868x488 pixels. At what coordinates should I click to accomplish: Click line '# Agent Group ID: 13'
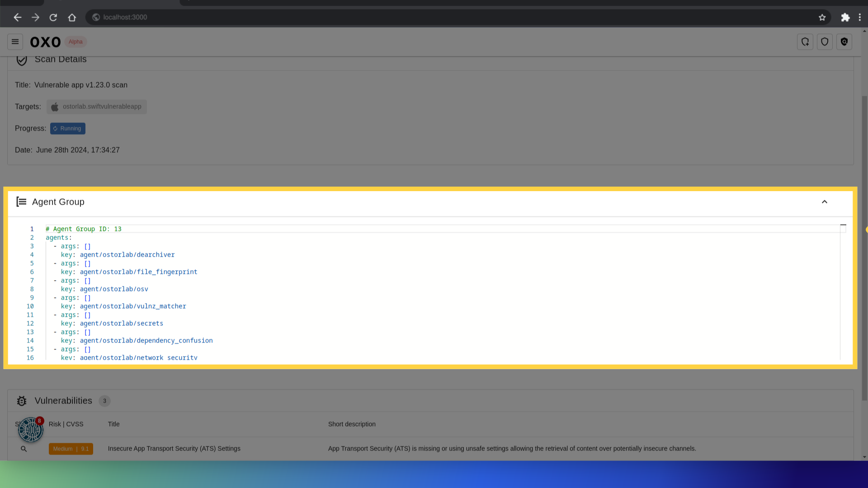click(x=84, y=229)
